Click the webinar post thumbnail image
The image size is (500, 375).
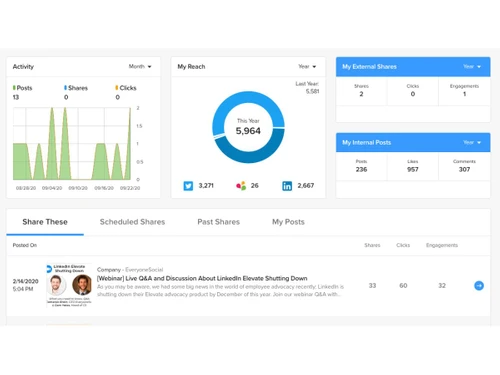[69, 286]
